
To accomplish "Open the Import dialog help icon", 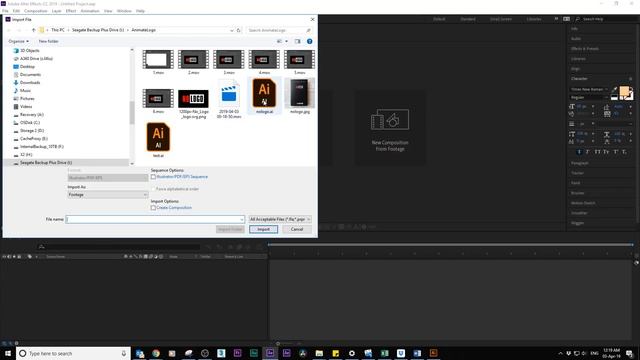I will click(x=309, y=41).
